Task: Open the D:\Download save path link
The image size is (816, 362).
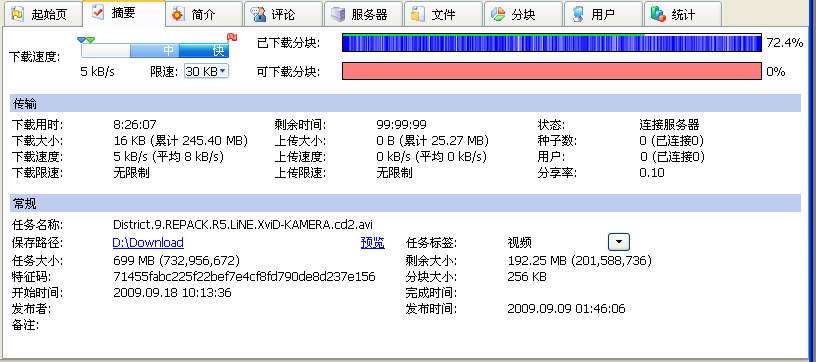Action: tap(148, 243)
